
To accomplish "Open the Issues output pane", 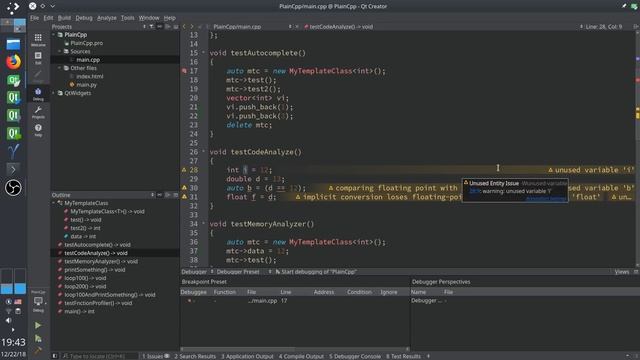I will [x=155, y=356].
